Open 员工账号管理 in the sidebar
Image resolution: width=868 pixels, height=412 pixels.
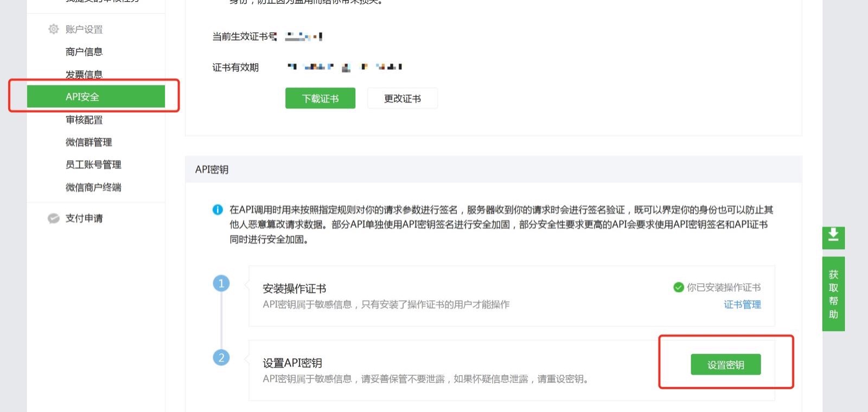(x=93, y=165)
